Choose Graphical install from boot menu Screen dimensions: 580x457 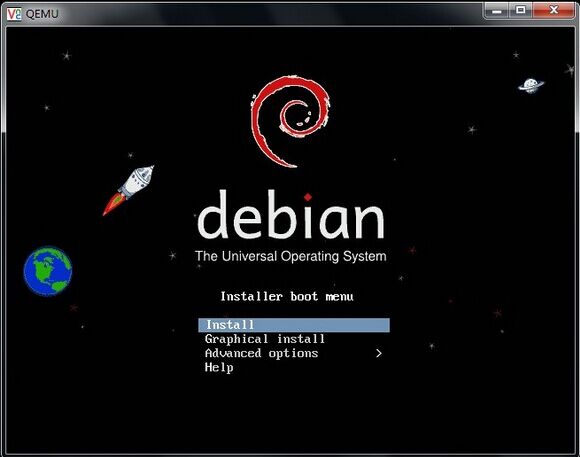point(264,339)
